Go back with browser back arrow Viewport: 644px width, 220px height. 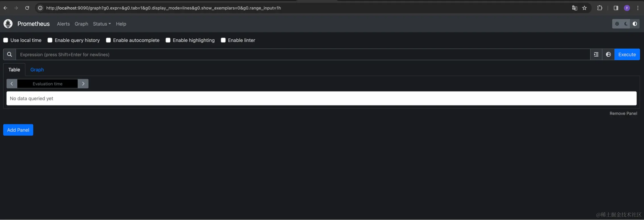5,8
